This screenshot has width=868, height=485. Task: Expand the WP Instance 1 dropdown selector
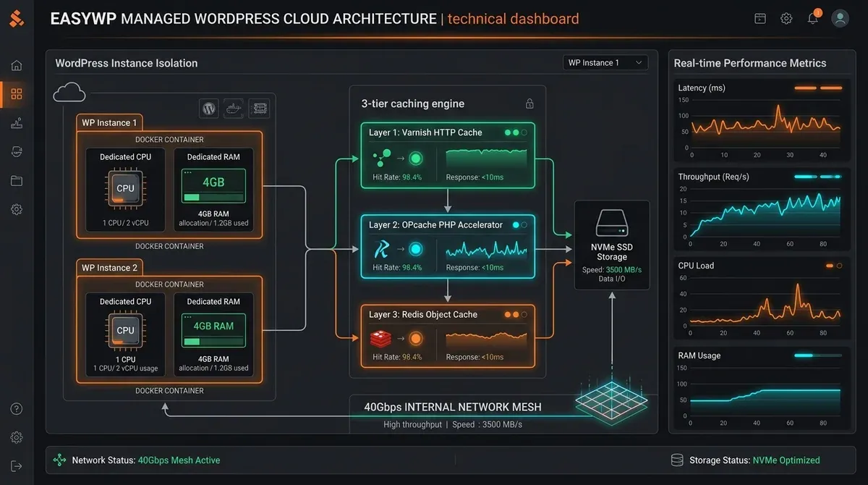tap(605, 63)
